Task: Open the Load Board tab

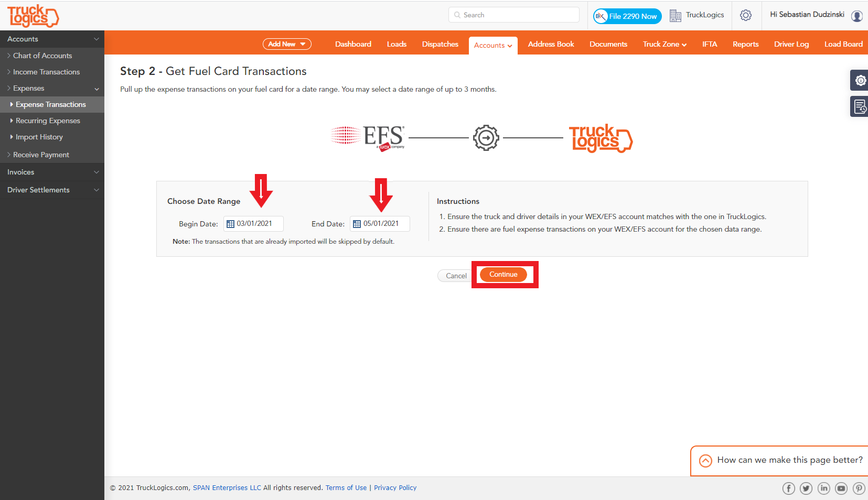Action: pos(843,44)
